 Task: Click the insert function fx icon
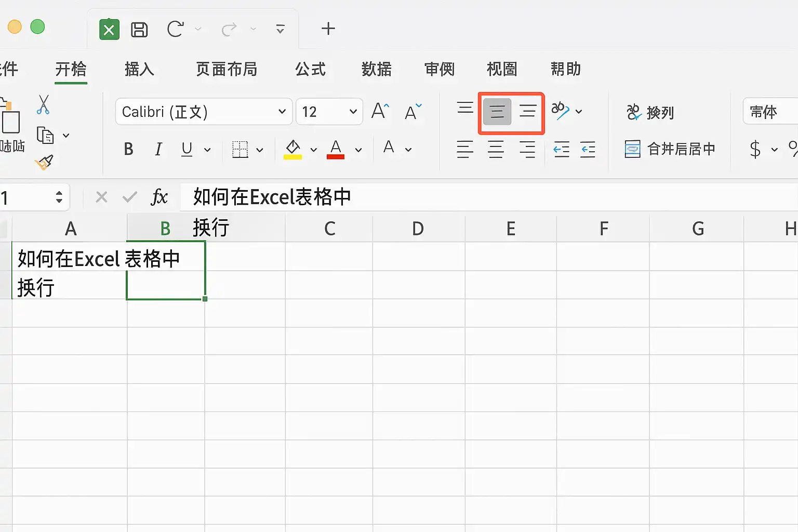[159, 197]
